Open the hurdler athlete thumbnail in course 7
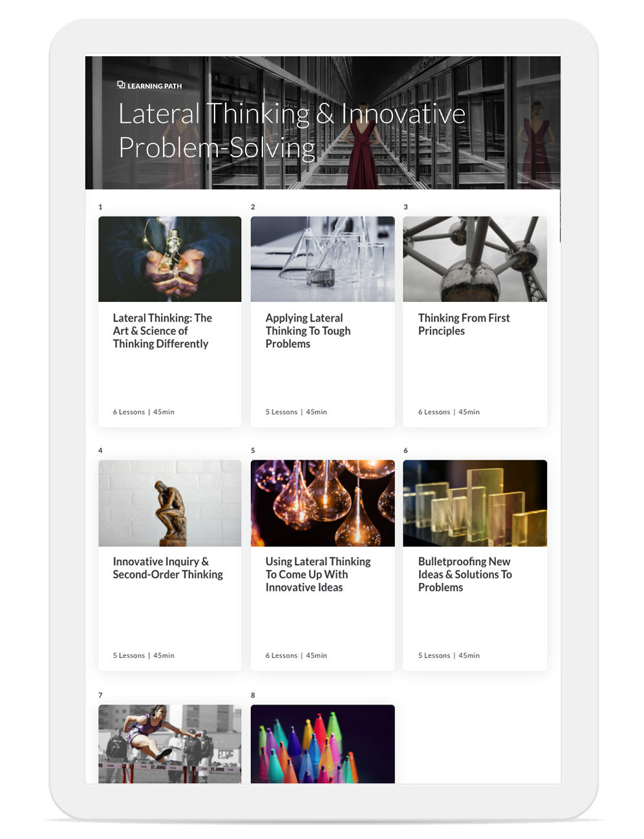Viewport: 644px width, 839px height. click(169, 743)
